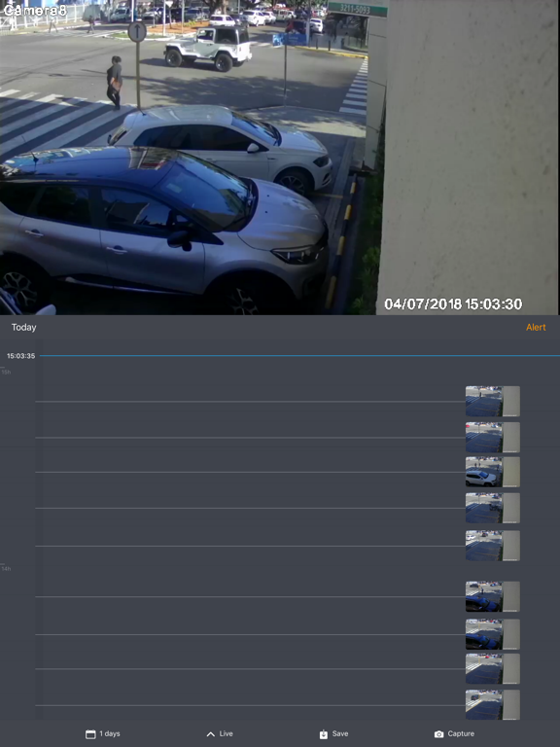The height and width of the screenshot is (747, 560).
Task: Click the 15:03:35 timeline position marker
Action: point(20,356)
